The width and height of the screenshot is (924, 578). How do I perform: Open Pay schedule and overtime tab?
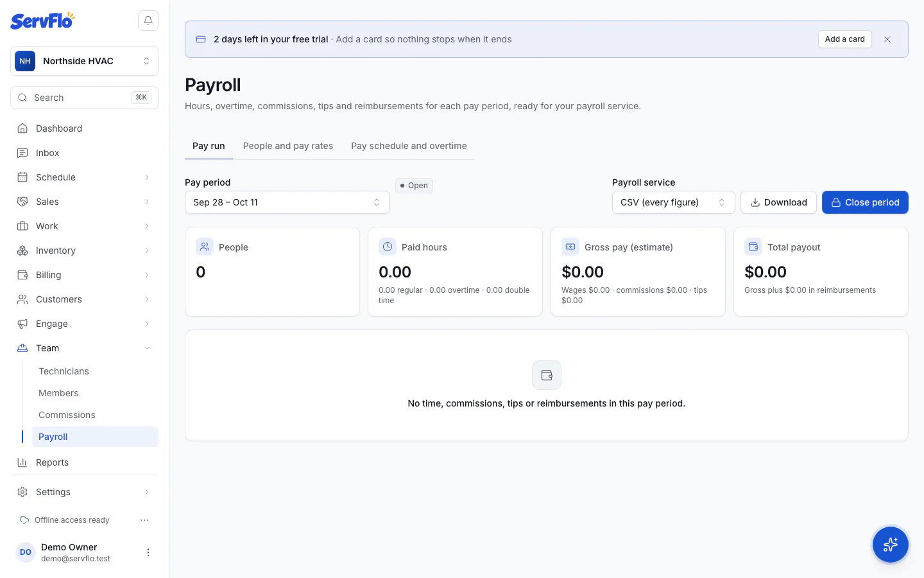[409, 146]
